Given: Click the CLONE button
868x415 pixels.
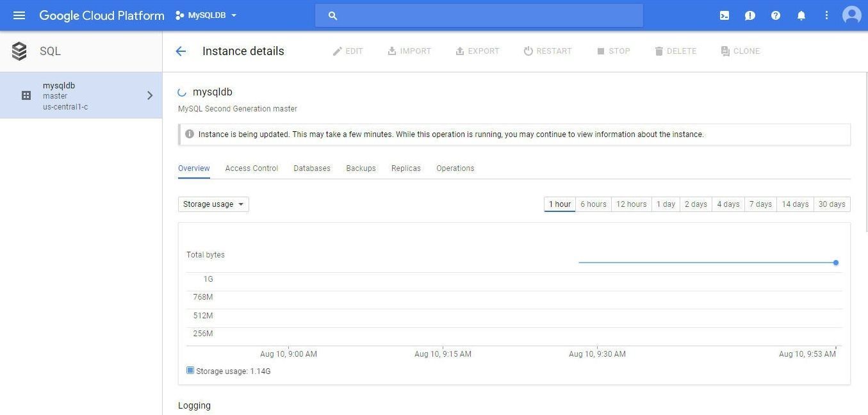Looking at the screenshot, I should coord(741,51).
